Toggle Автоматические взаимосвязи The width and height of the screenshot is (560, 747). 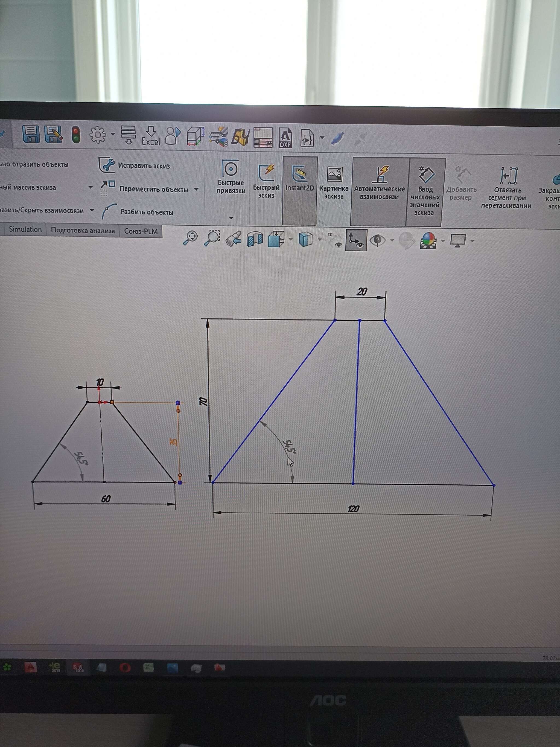pos(380,191)
